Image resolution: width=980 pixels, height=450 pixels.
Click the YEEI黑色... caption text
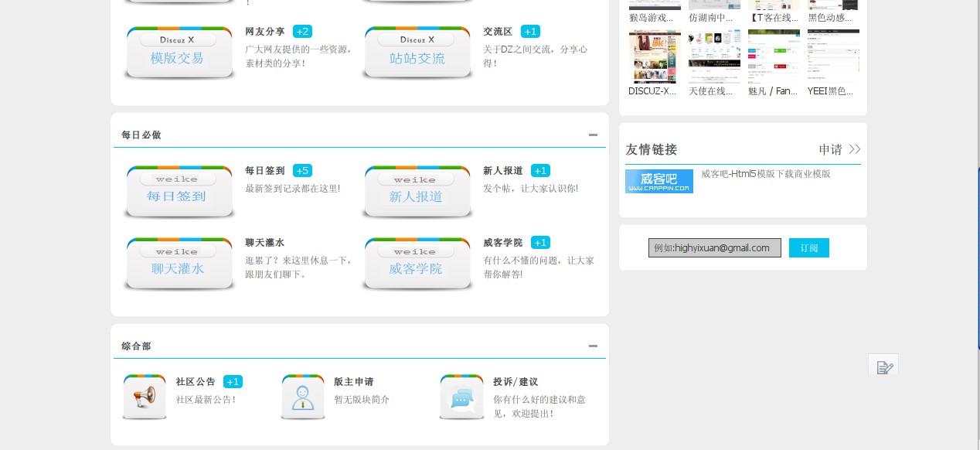click(x=830, y=91)
